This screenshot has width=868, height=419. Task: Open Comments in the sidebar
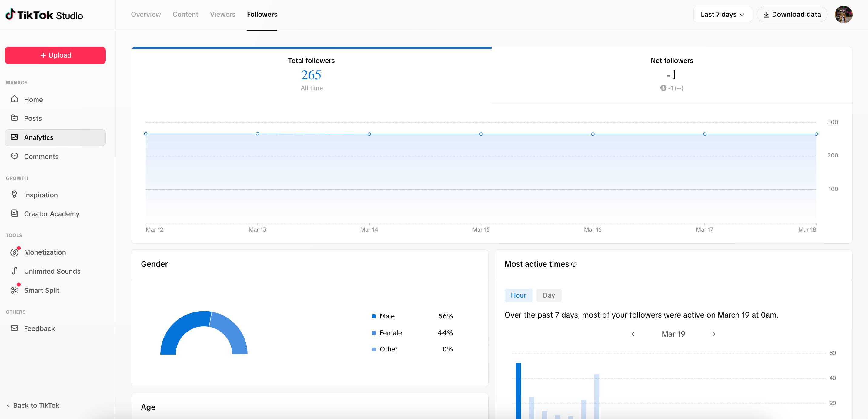tap(55, 157)
